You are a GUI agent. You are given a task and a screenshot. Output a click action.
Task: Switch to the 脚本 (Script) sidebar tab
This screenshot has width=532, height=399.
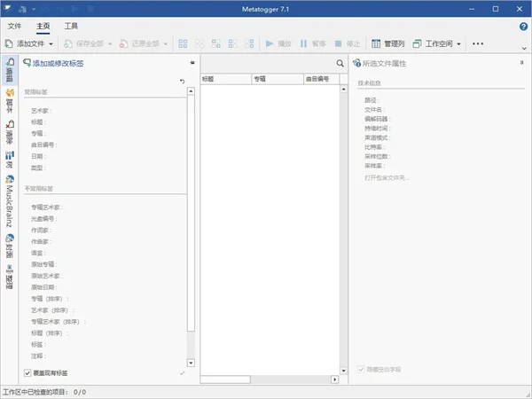10,101
